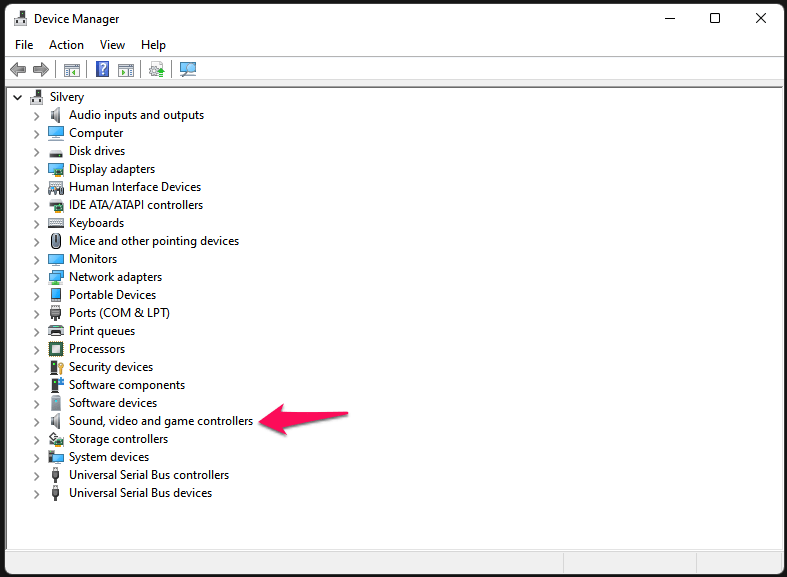Expand the System devices chevron

coord(36,458)
